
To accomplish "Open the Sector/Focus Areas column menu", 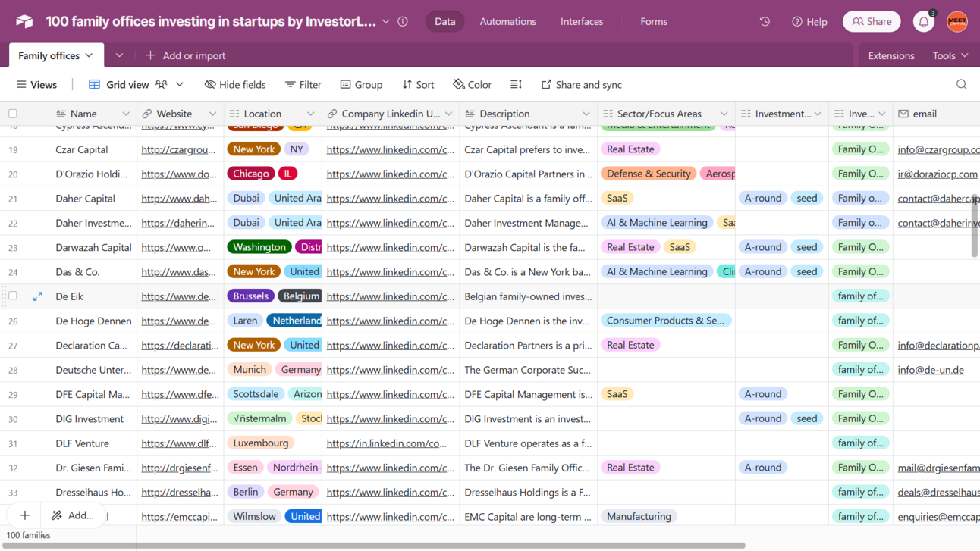I will [724, 113].
